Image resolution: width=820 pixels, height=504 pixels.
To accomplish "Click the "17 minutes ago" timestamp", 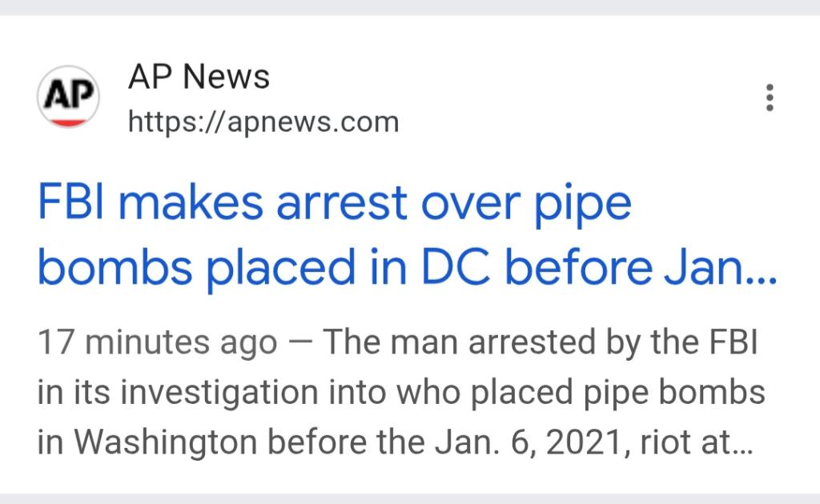I will click(157, 343).
